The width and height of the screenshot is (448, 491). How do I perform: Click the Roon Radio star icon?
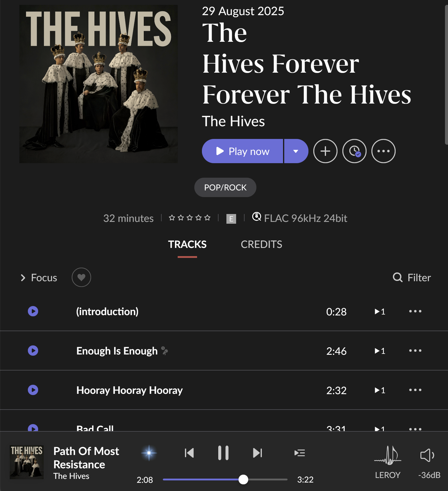pyautogui.click(x=149, y=453)
